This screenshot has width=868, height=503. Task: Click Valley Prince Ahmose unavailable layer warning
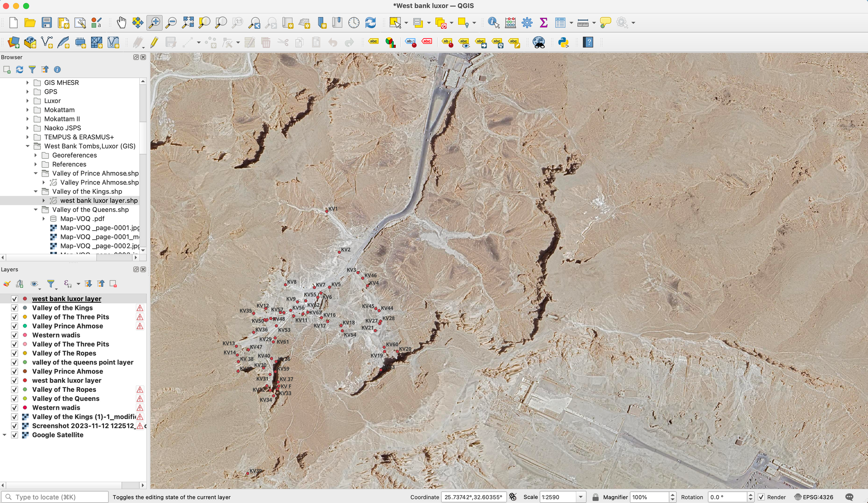pos(140,326)
